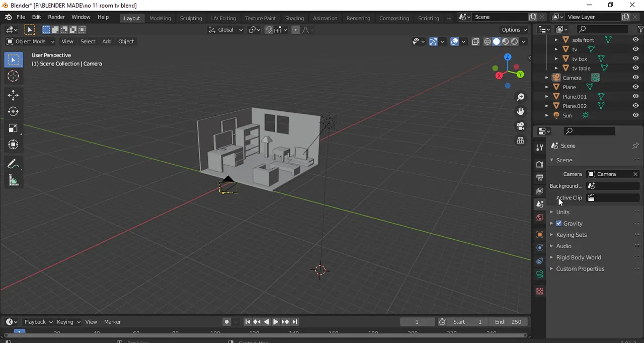Toggle X-ray mode in viewport header

[x=475, y=42]
